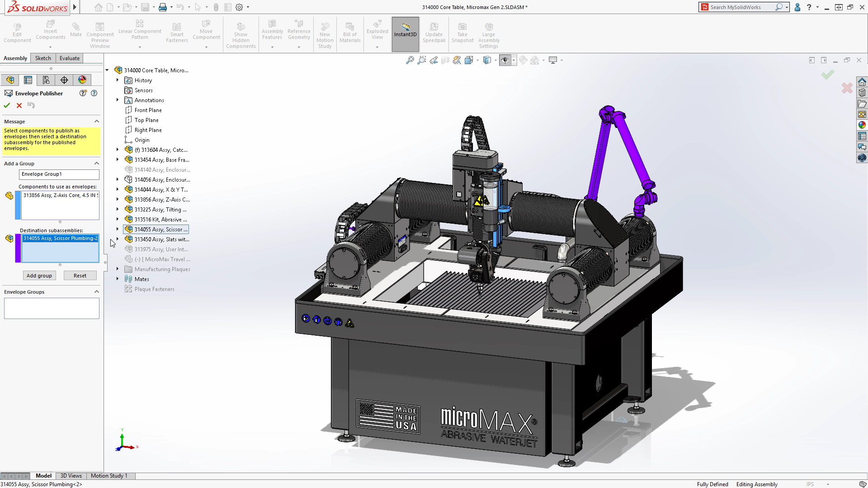Cancel Envelope Publisher with red X

coord(19,105)
